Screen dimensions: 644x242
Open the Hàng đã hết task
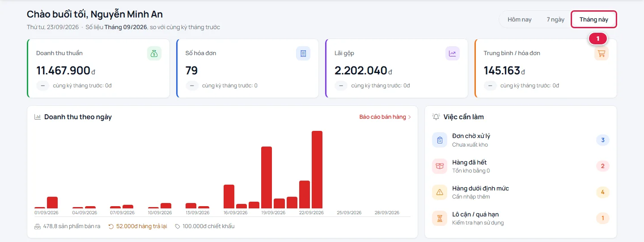[521, 166]
